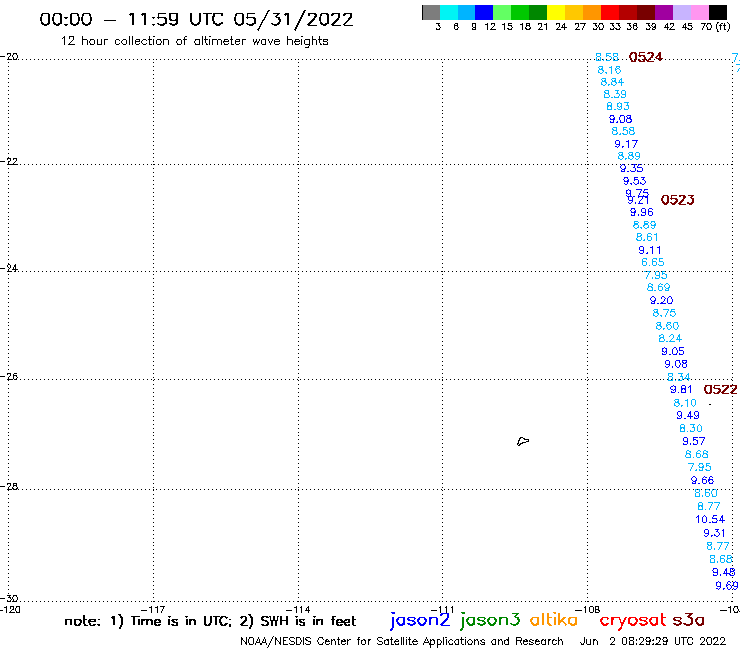Screen dimensions: 740x650
Task: Click the longitude label '-117'
Action: (x=152, y=609)
